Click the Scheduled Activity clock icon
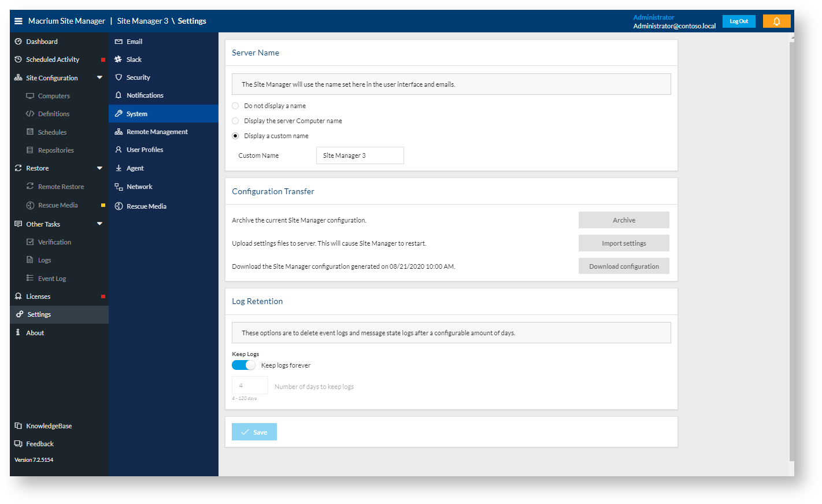 point(18,60)
